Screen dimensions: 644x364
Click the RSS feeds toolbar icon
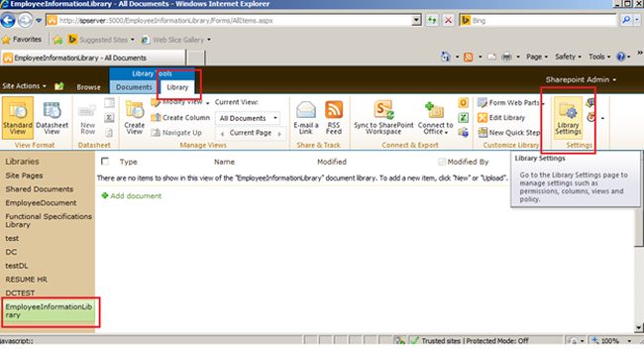(x=468, y=57)
